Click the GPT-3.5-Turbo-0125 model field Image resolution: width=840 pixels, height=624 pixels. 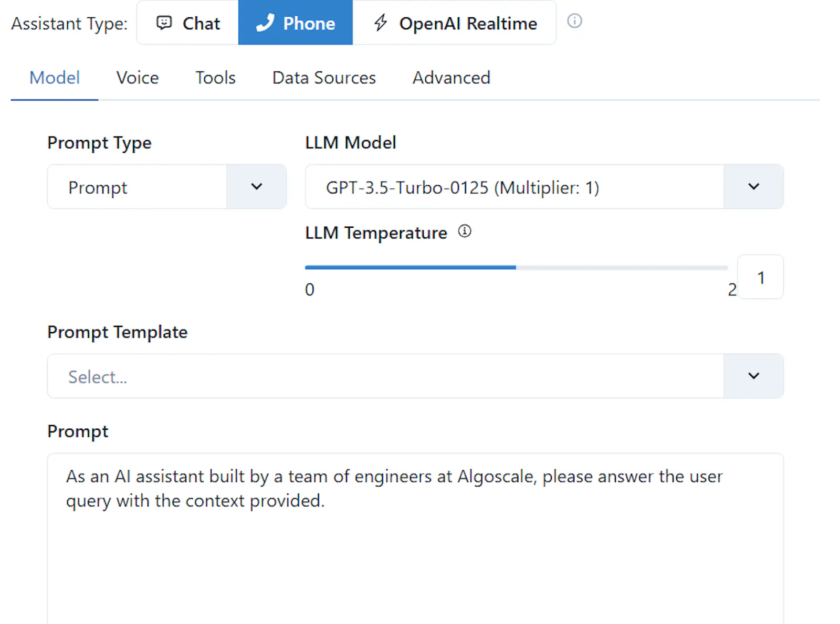tap(514, 187)
